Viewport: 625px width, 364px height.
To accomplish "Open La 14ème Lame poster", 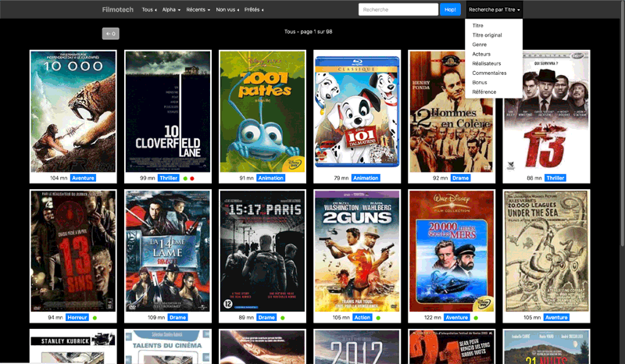I will click(168, 252).
